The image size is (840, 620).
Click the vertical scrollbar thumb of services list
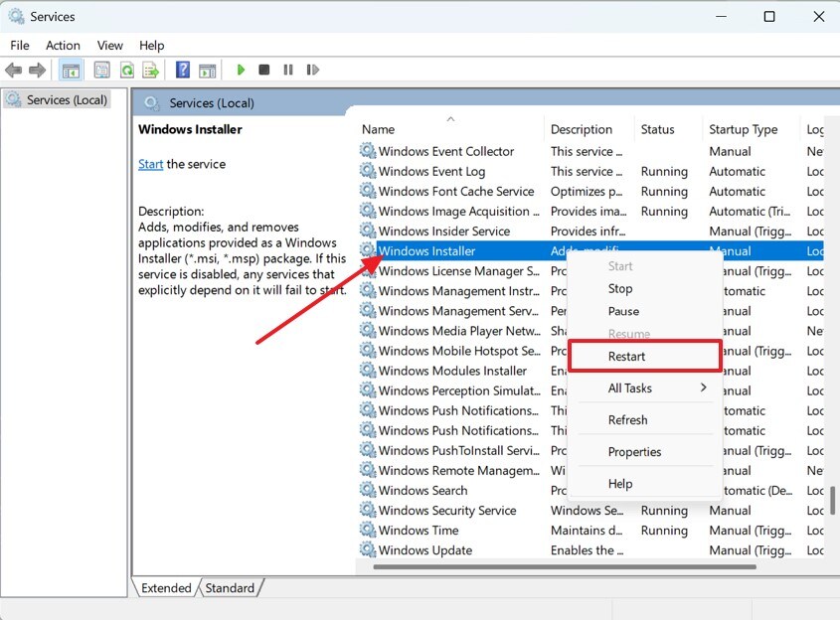tap(832, 500)
